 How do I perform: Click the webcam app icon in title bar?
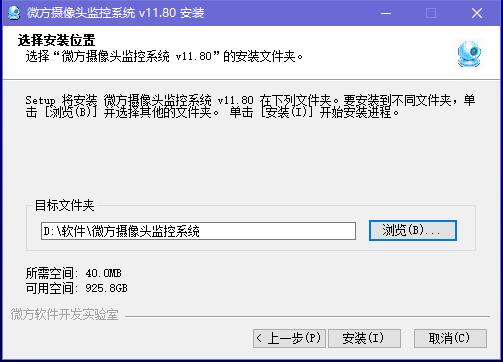click(14, 13)
